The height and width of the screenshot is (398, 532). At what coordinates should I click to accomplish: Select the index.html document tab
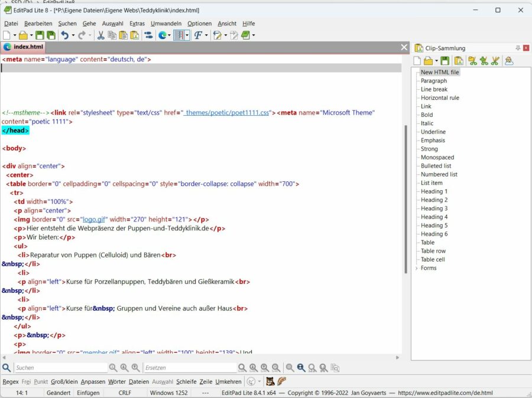28,47
